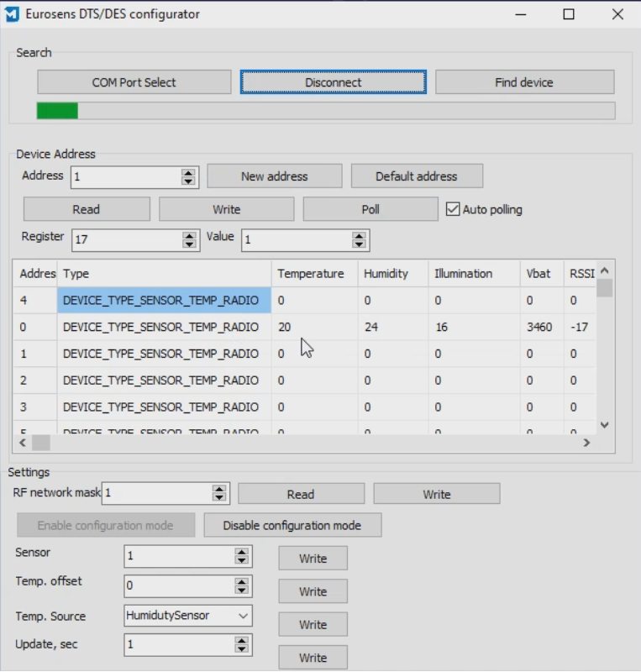
Task: Click the Illumination column header
Action: click(474, 274)
